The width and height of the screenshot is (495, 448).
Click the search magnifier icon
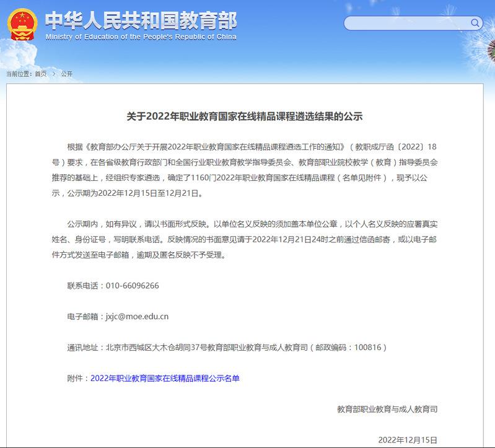(x=475, y=24)
